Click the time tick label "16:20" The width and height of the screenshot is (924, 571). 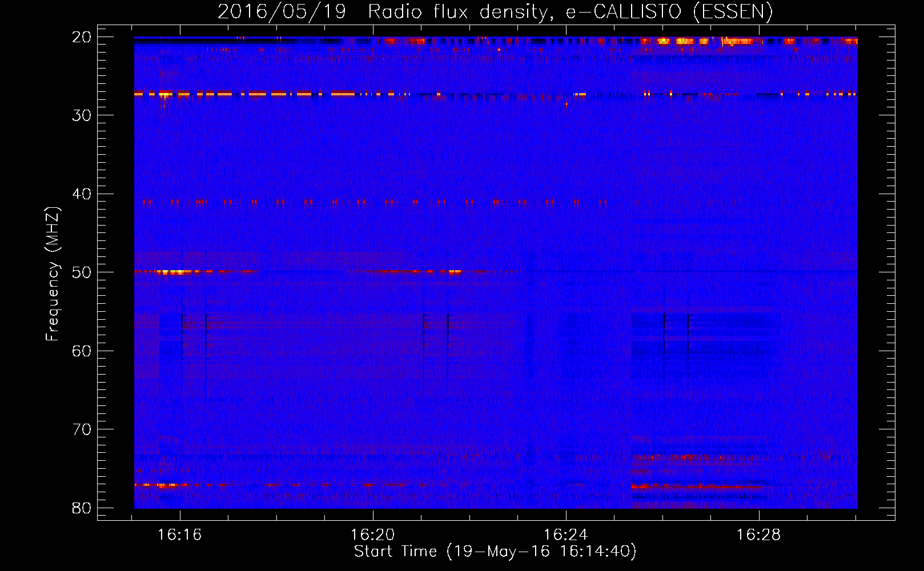(x=373, y=535)
